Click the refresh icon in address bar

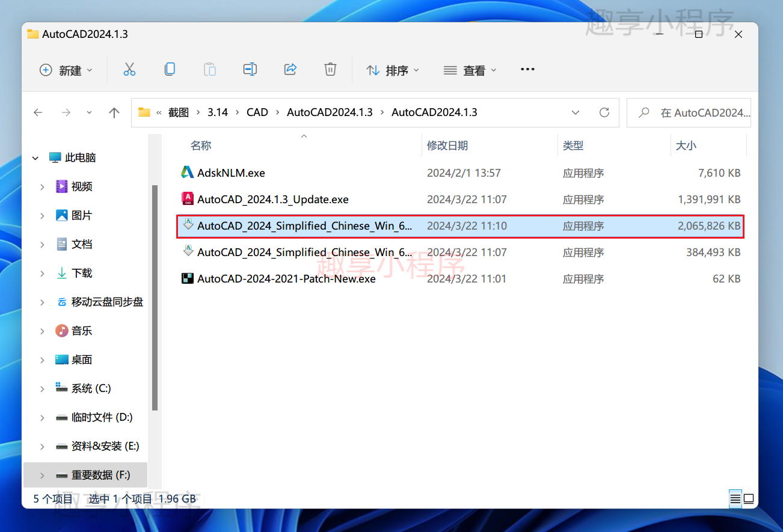coord(604,112)
